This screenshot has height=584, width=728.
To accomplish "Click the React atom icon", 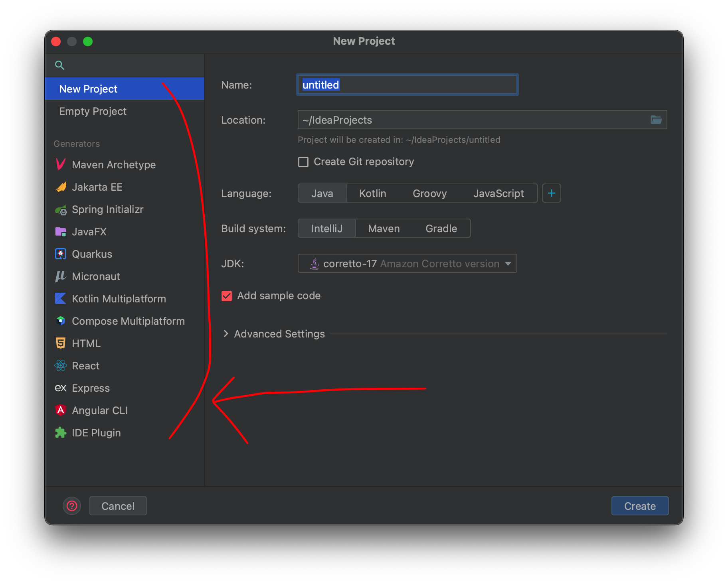I will click(x=61, y=365).
